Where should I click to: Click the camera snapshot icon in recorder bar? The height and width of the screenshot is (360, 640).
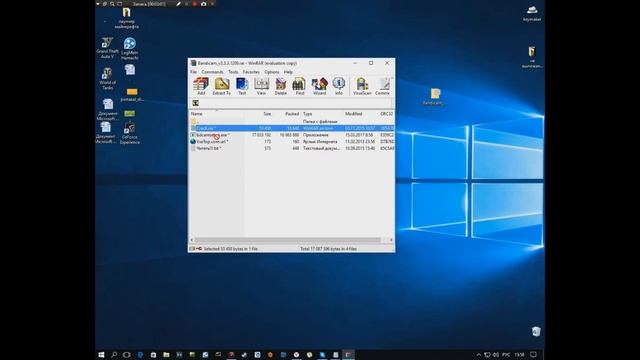coord(203,4)
